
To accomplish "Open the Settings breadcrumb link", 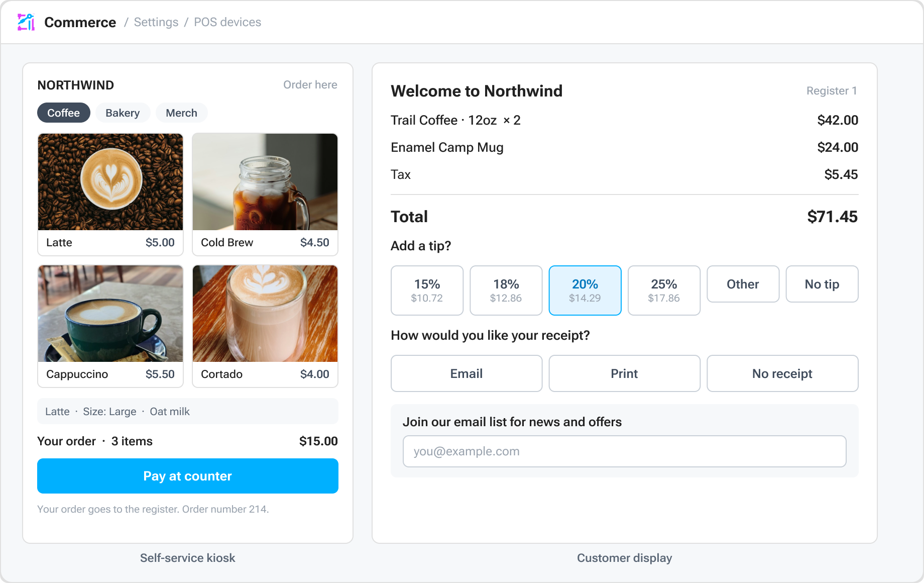I will click(x=156, y=22).
